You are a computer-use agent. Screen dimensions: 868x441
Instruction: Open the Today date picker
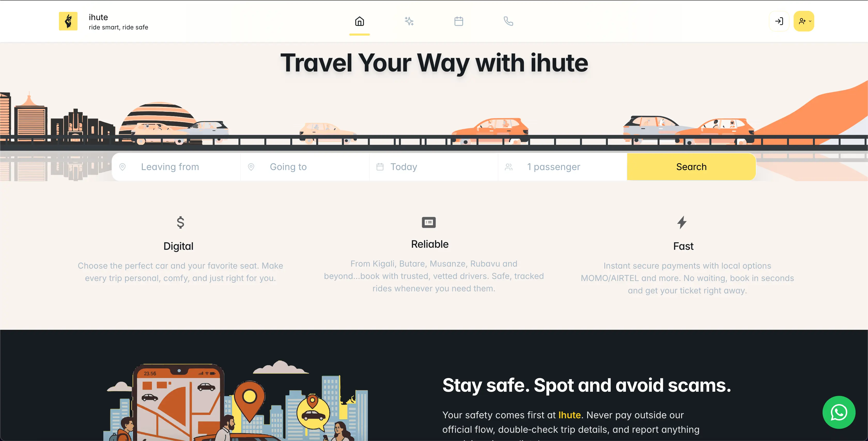(x=434, y=167)
